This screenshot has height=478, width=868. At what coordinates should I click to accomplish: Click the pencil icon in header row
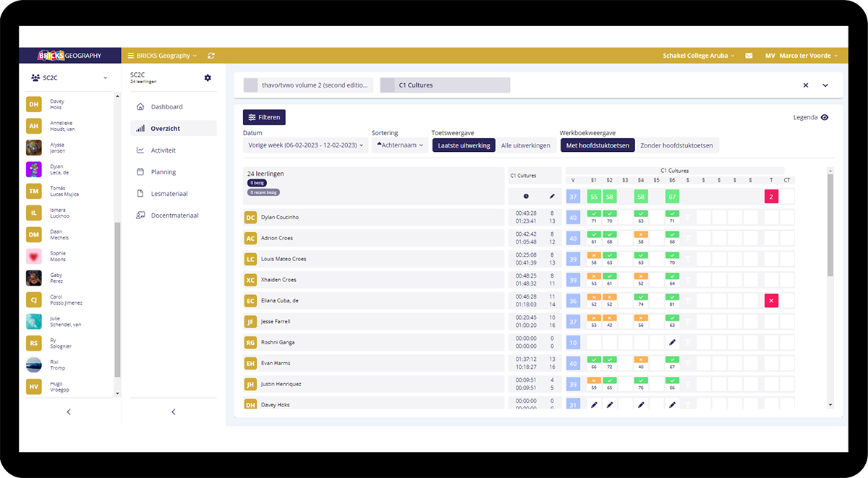click(552, 196)
